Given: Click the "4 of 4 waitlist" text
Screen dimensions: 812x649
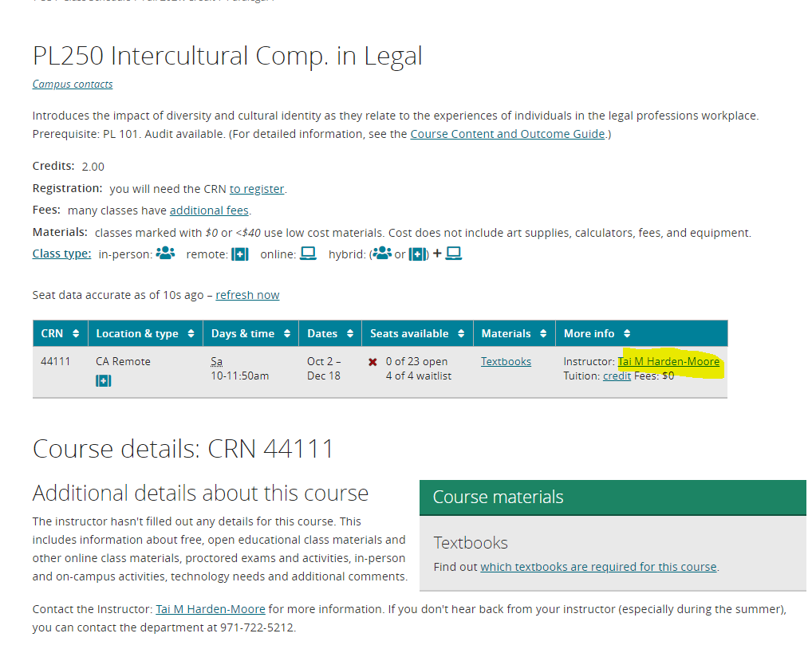Looking at the screenshot, I should 419,376.
